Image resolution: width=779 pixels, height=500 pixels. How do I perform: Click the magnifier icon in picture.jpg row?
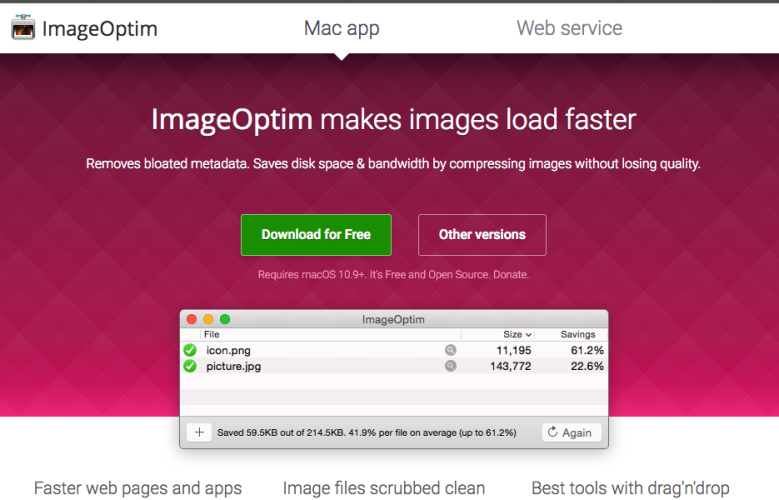pyautogui.click(x=450, y=366)
